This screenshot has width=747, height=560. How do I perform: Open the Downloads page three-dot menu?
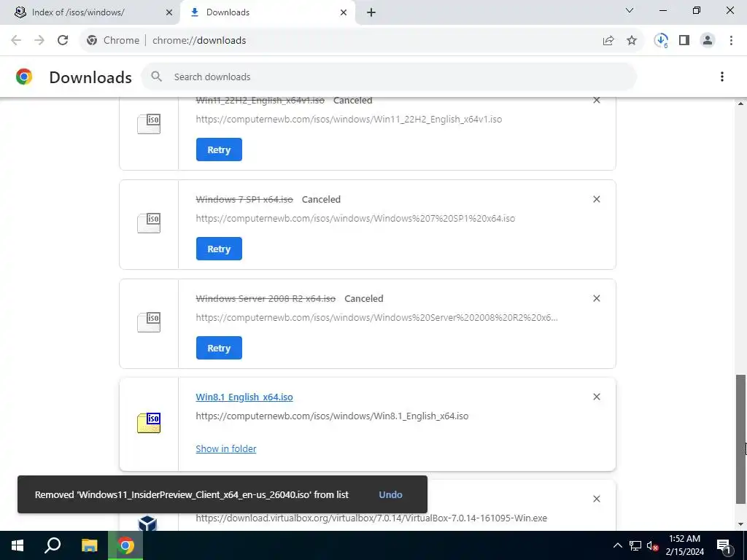click(x=722, y=77)
